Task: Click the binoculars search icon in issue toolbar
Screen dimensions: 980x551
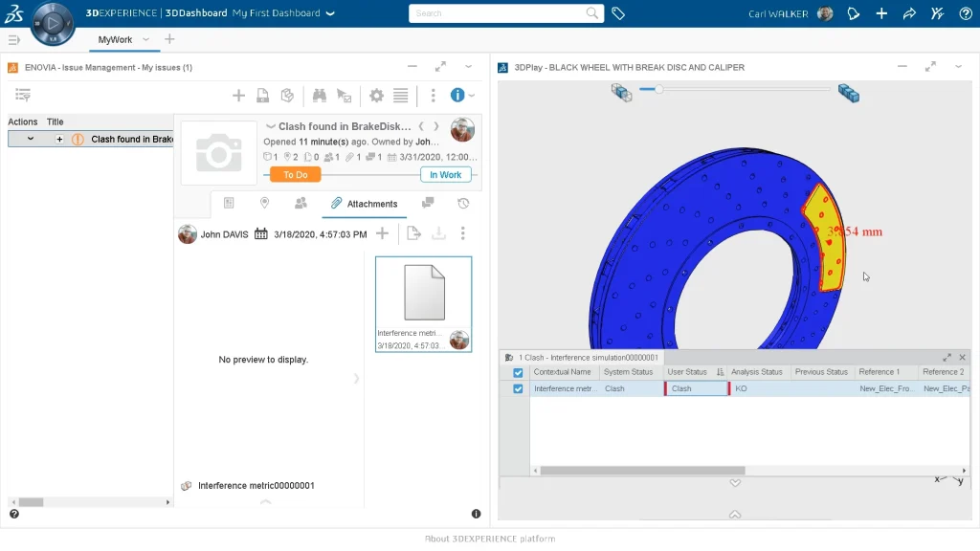Action: [x=320, y=96]
